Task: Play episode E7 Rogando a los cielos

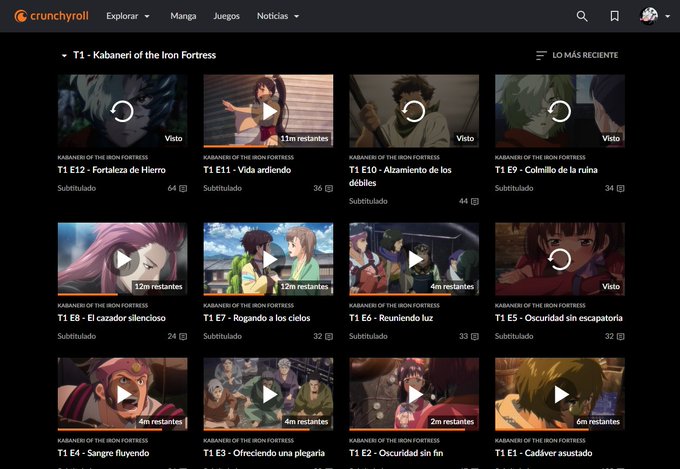Action: pyautogui.click(x=268, y=259)
